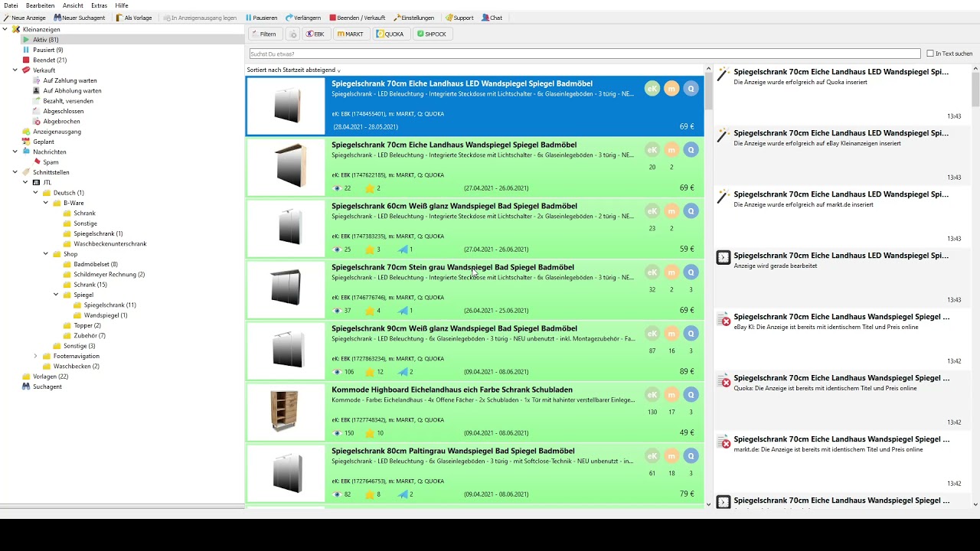This screenshot has height=551, width=980.
Task: Select the 'Spiegelschrank 60cm Weiß glanz' listing title
Action: [454, 206]
